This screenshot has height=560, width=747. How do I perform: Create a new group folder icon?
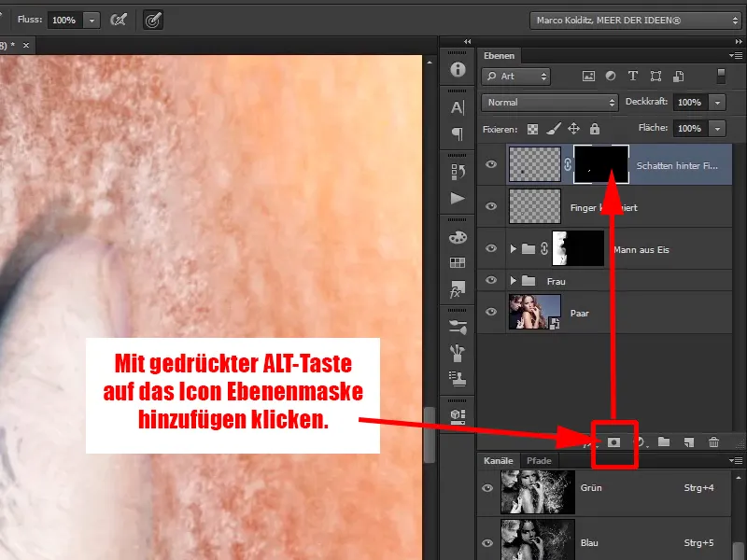(x=664, y=442)
